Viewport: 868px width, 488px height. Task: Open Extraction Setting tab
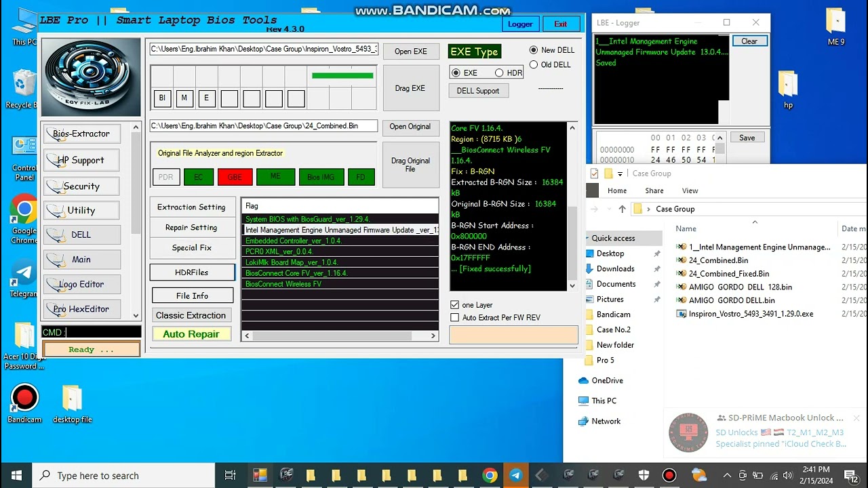[x=191, y=207]
